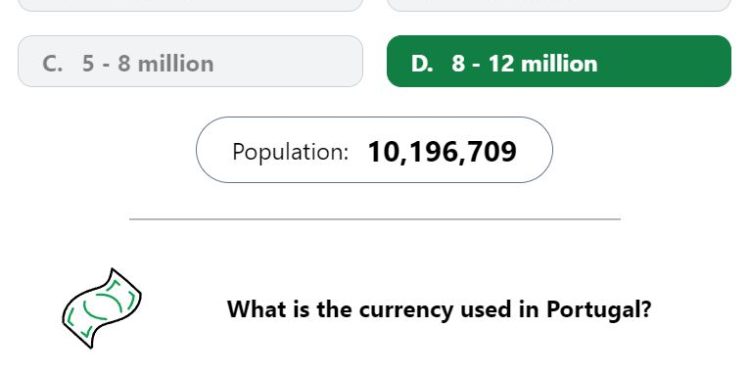This screenshot has height=375, width=750.
Task: Click the green banknote currency icon
Action: click(102, 308)
